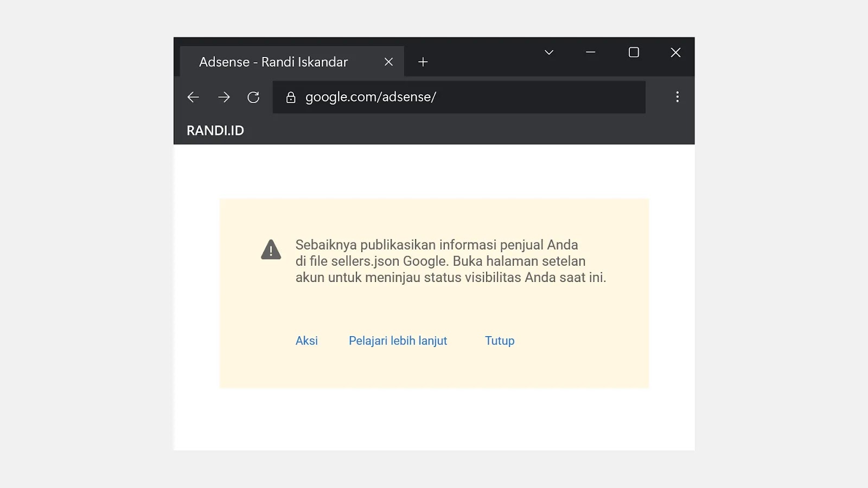Go forward using the forward arrow
Viewport: 868px width, 488px height.
coord(224,97)
